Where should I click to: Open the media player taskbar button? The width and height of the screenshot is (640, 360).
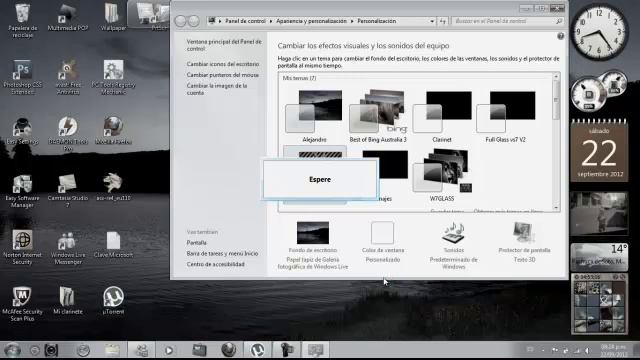tap(169, 350)
